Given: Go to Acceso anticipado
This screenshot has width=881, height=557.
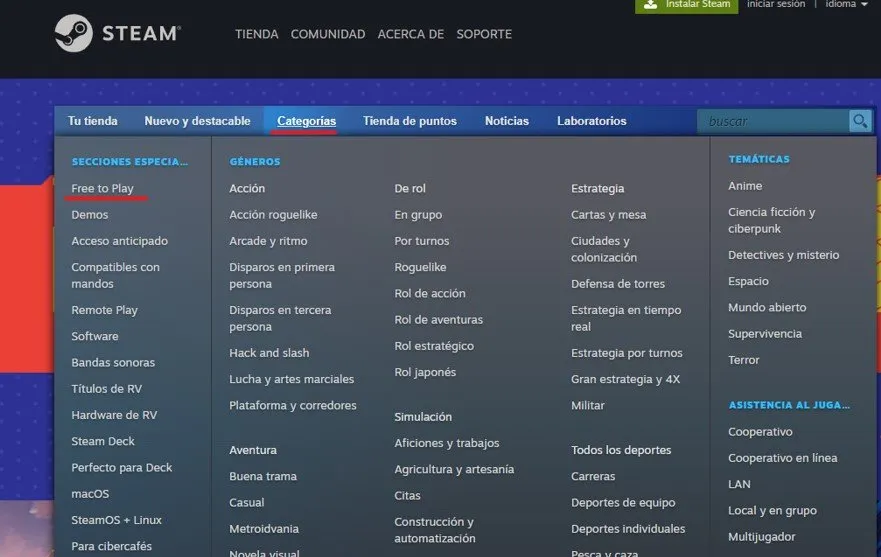Looking at the screenshot, I should [x=120, y=241].
